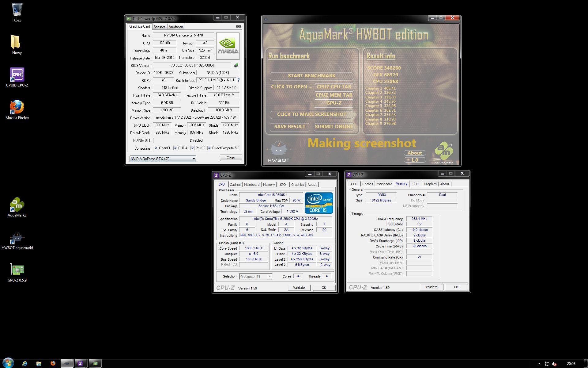
Task: Open Caches tab in left CPU-Z window
Action: pos(235,185)
